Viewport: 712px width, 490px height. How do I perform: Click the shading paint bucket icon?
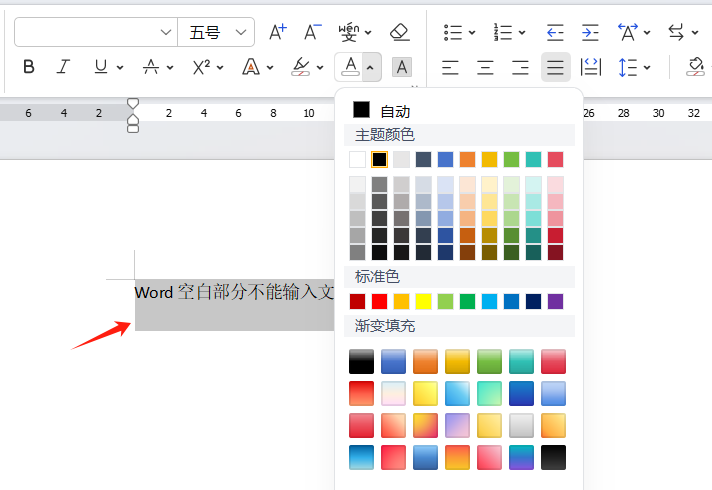(696, 67)
